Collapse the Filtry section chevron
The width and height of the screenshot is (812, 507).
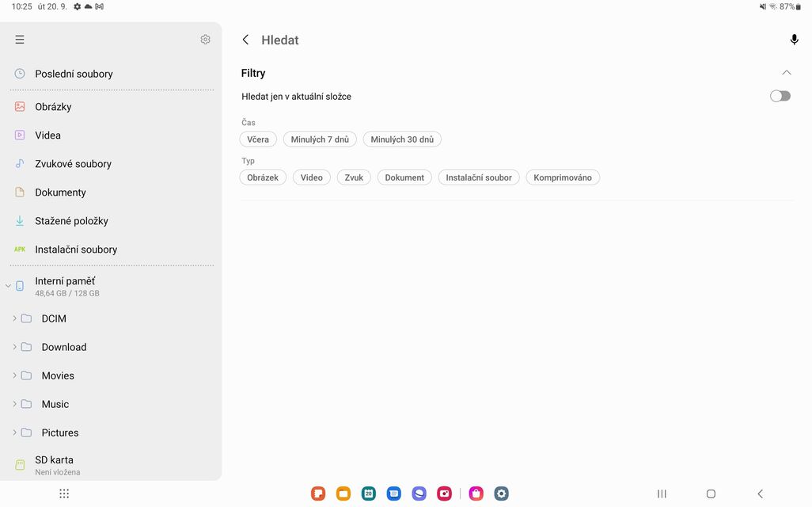click(x=786, y=71)
